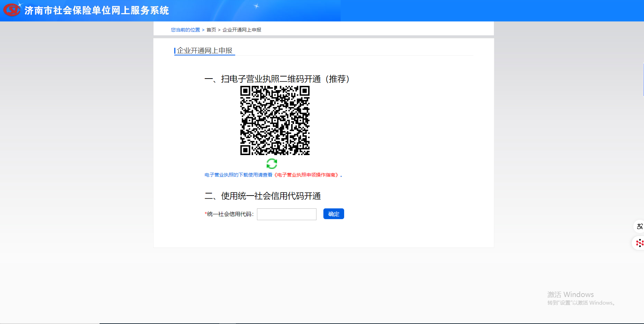
Task: Open the 首页 breadcrumb link
Action: (x=211, y=30)
